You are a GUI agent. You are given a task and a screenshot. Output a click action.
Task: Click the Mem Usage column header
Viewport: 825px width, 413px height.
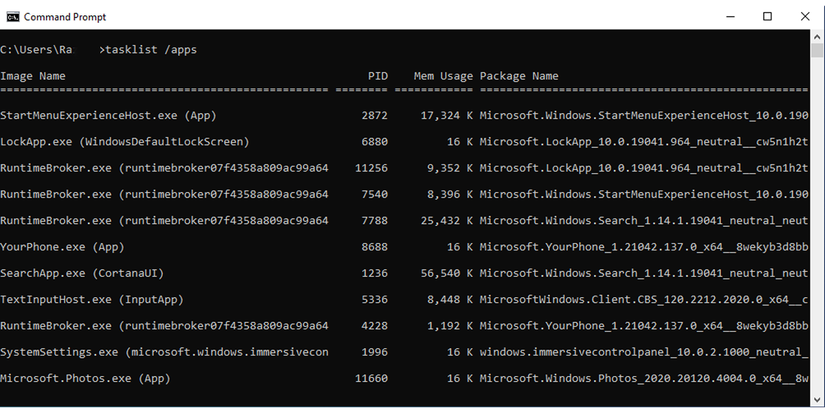[443, 76]
